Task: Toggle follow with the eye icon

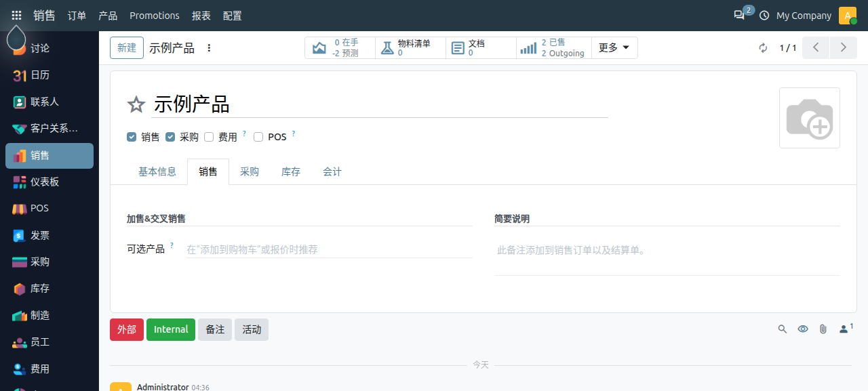Action: click(x=803, y=329)
